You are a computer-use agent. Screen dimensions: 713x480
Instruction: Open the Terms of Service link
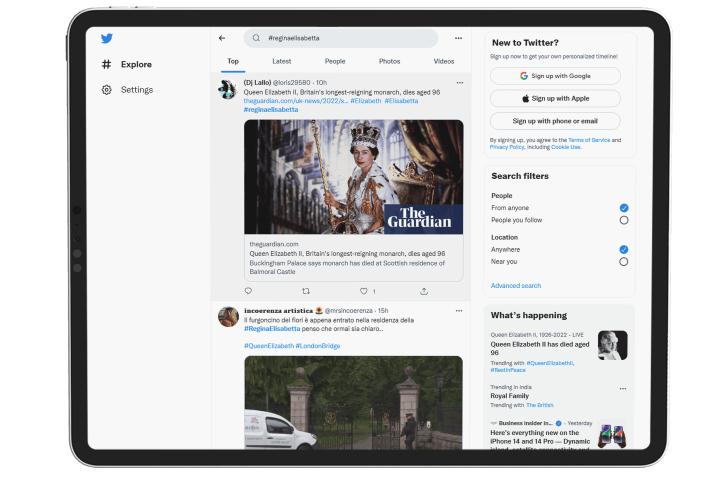point(589,140)
